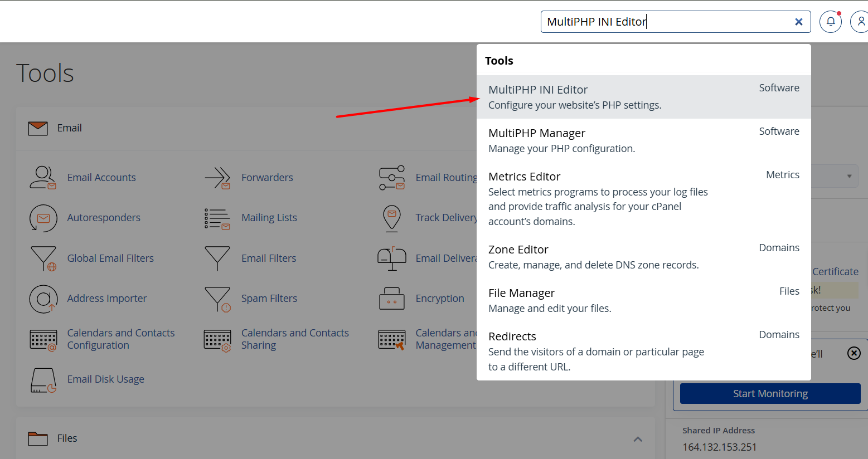
Task: Clear the search box with X
Action: [x=798, y=22]
